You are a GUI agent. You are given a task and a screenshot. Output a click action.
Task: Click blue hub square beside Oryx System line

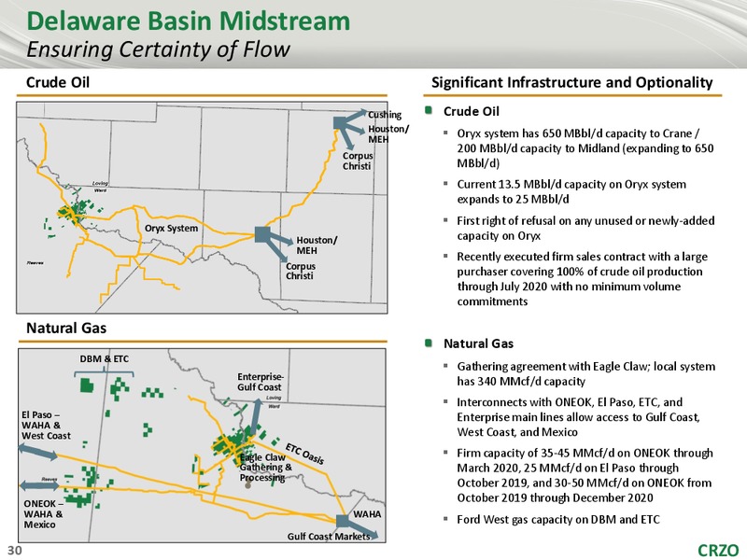tap(262, 235)
